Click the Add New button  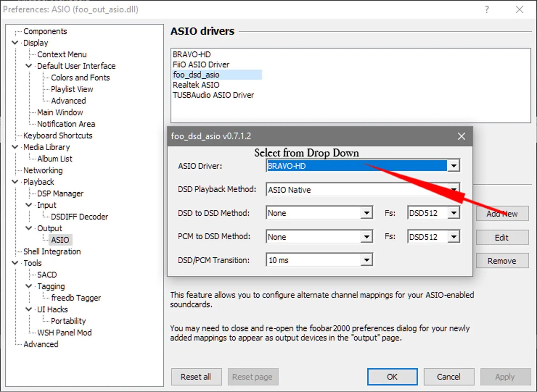click(502, 214)
